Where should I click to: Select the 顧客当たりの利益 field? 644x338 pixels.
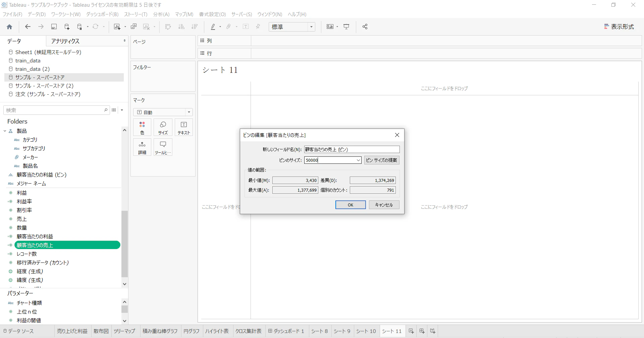pyautogui.click(x=35, y=237)
